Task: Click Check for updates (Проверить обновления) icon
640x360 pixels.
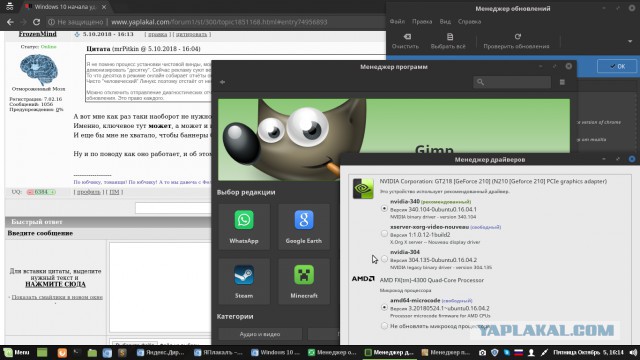Action: tap(517, 37)
